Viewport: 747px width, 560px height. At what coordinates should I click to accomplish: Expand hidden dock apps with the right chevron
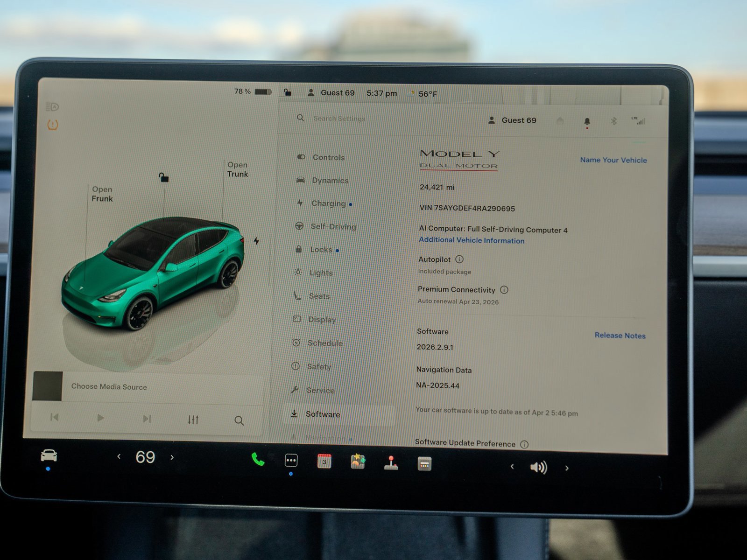tap(567, 467)
